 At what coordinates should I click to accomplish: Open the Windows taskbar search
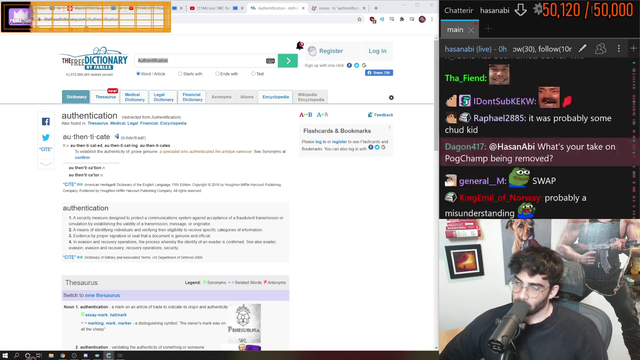[16, 356]
